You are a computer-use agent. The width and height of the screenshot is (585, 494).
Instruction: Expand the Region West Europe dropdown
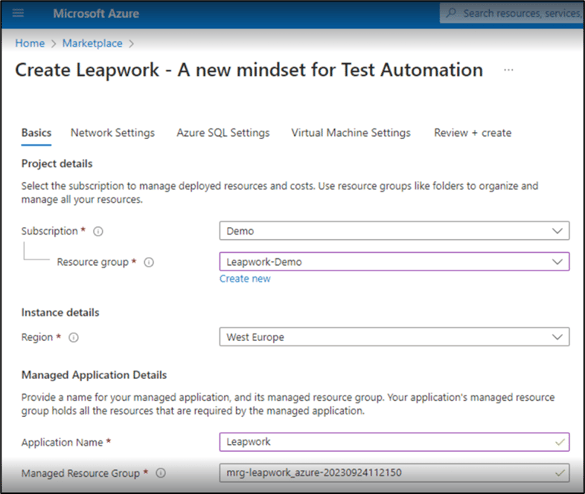coord(394,337)
